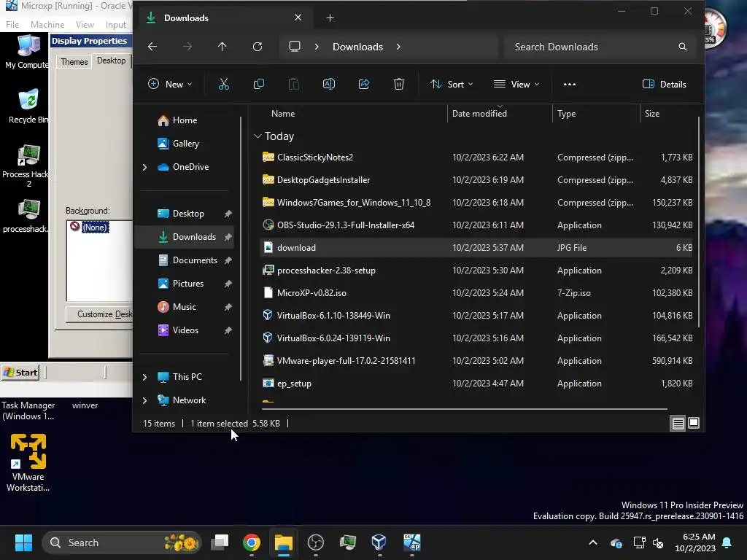Open File menu in VirtualBox window
The image size is (747, 560).
(x=12, y=24)
